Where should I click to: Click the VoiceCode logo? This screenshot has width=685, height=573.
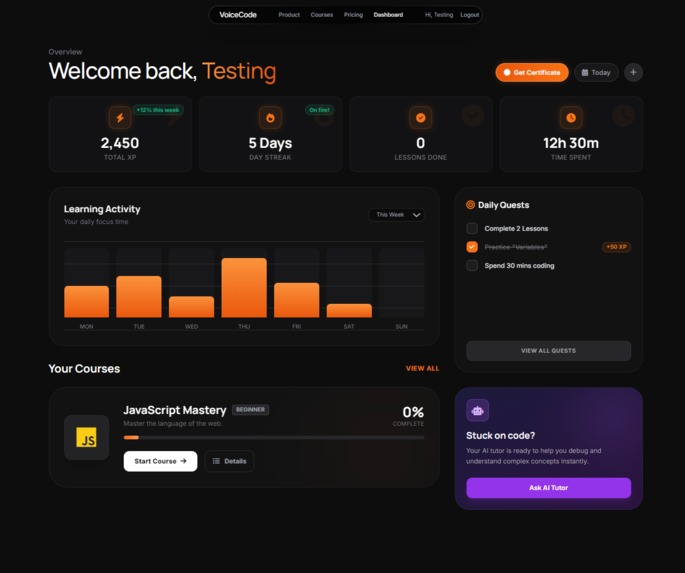238,15
